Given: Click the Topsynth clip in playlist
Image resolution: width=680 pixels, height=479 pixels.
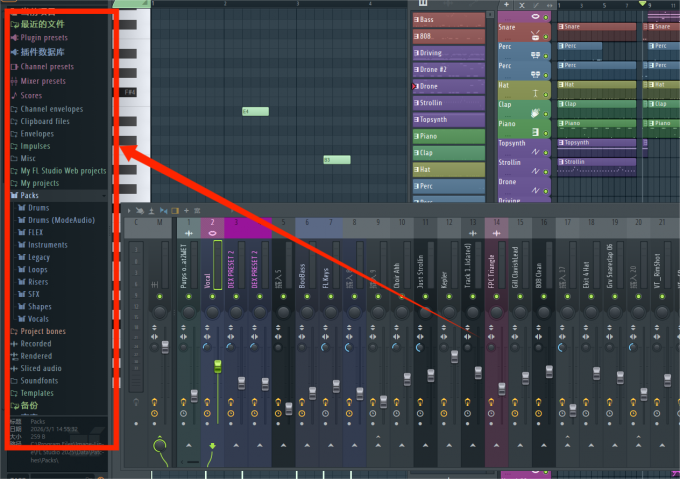Looking at the screenshot, I should pos(597,148).
